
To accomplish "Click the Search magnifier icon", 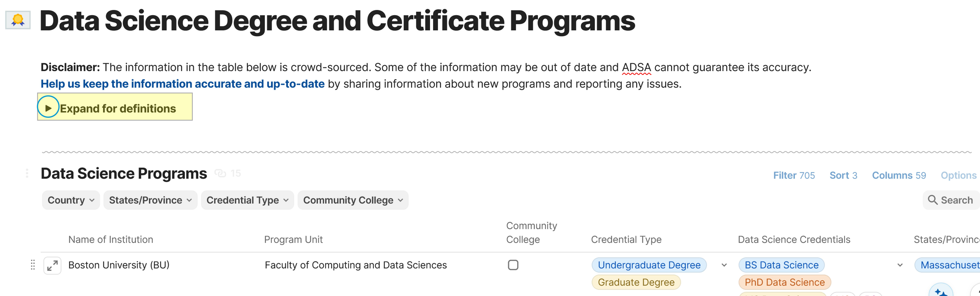I will tap(932, 200).
